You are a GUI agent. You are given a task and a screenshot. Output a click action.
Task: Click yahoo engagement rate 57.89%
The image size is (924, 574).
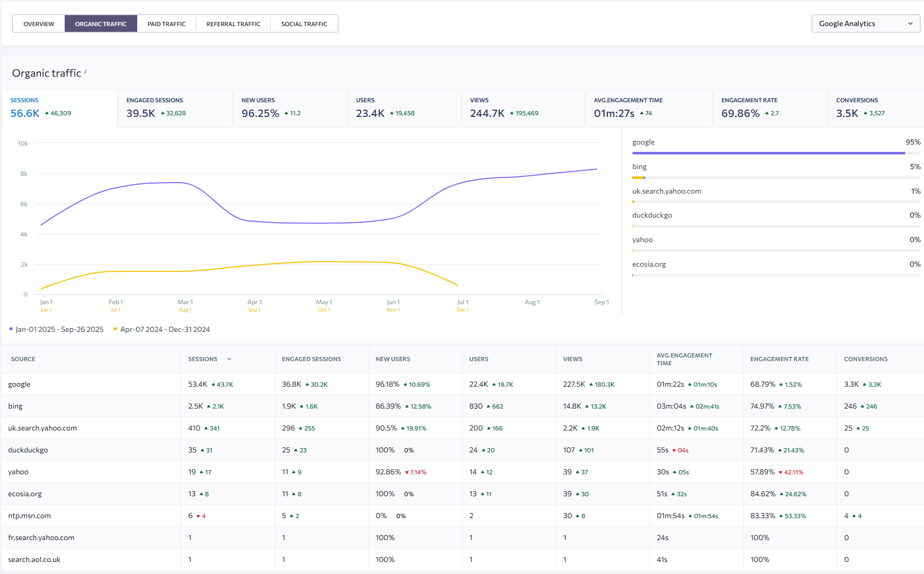click(x=763, y=472)
